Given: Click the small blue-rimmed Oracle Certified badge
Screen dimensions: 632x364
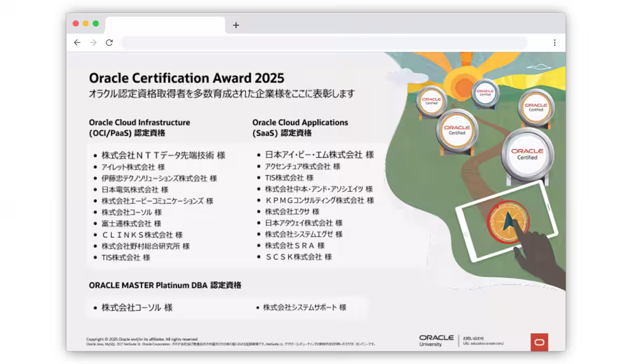Looking at the screenshot, I should tap(485, 92).
